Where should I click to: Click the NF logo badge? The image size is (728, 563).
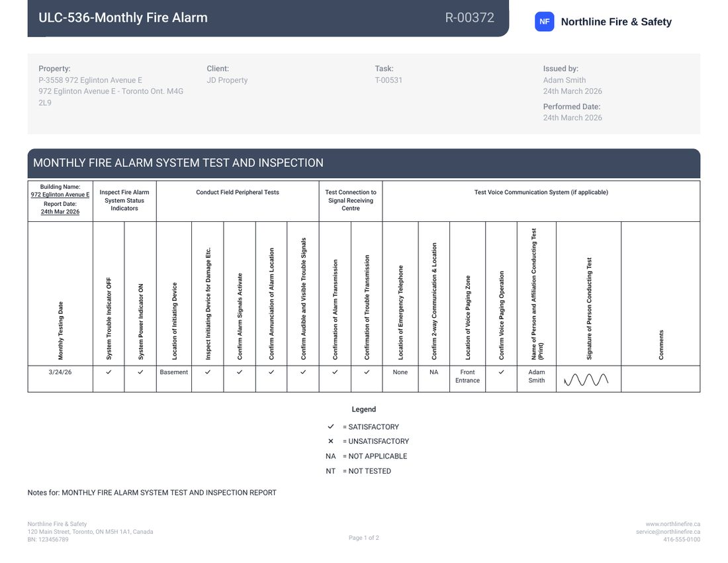[544, 22]
